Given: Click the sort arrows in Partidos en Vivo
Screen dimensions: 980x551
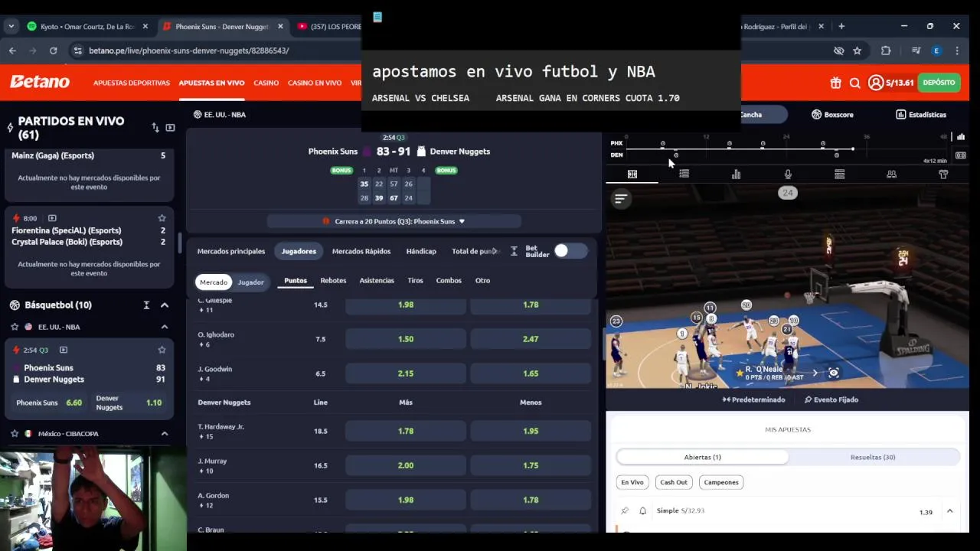Looking at the screenshot, I should tap(155, 128).
